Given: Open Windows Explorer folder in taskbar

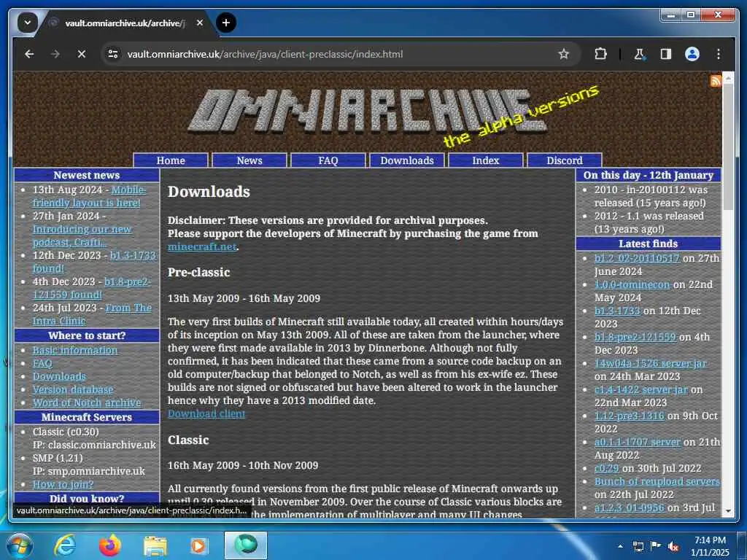Looking at the screenshot, I should click(155, 546).
